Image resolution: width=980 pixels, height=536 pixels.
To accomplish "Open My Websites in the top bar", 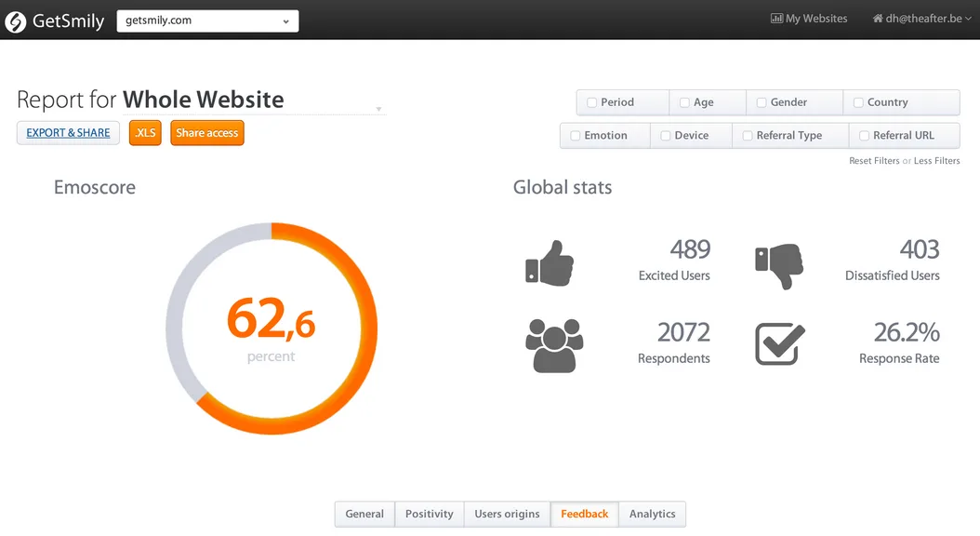I will click(x=809, y=19).
